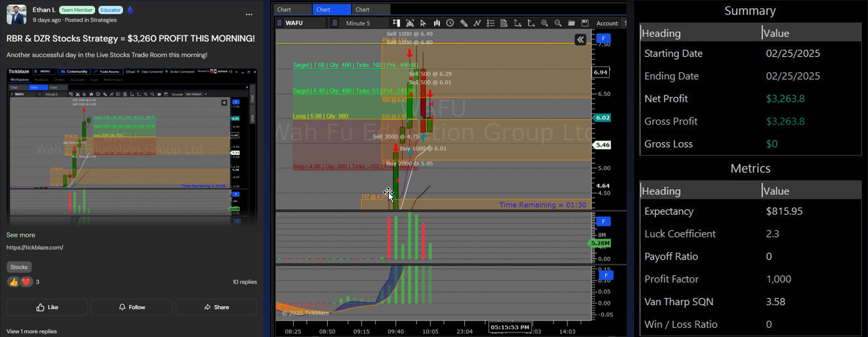This screenshot has width=868, height=337.
Task: Toggle the link box left of WAFU
Action: 279,23
